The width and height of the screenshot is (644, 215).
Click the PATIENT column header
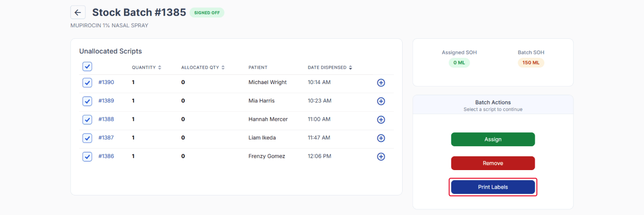click(258, 67)
